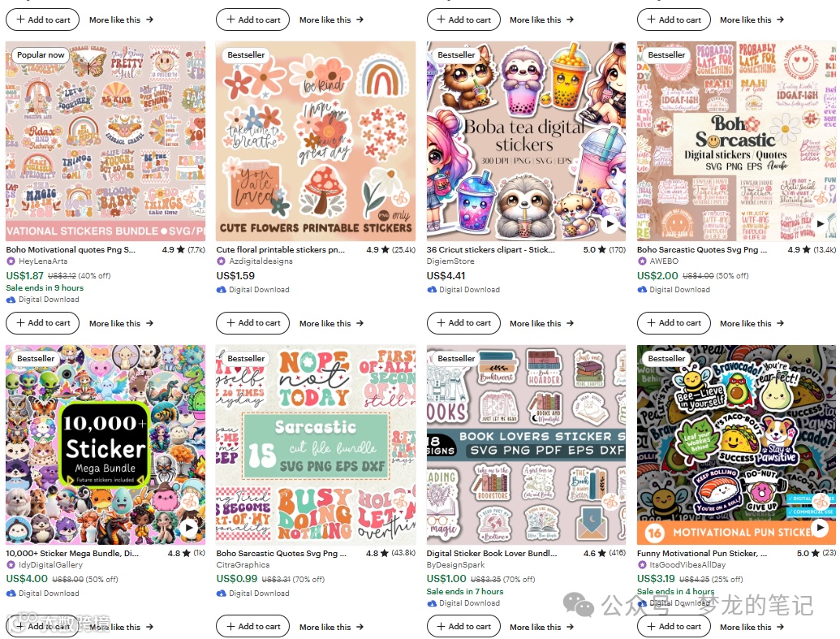Play video on 10,000+ Sticker Mega Bundle
Image resolution: width=840 pixels, height=639 pixels.
189,528
